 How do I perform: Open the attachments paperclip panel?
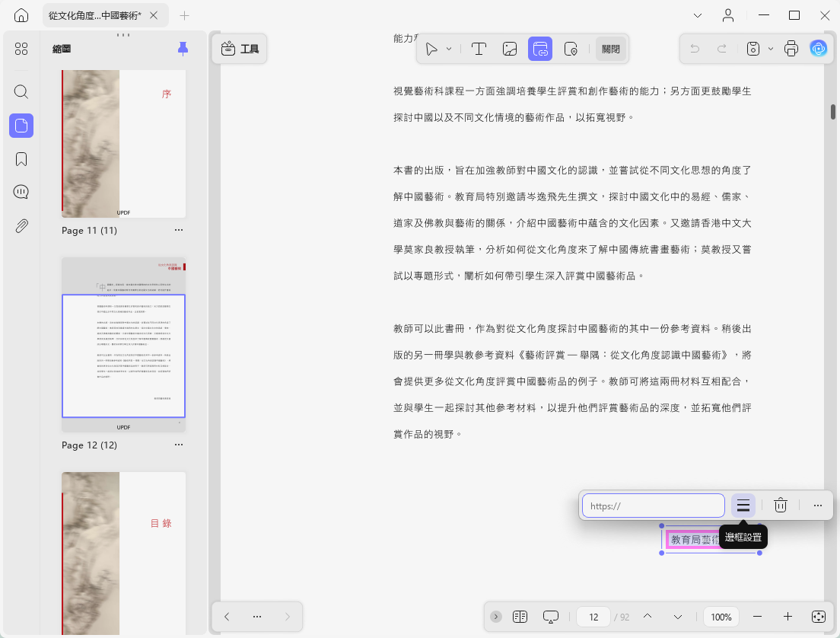tap(21, 225)
